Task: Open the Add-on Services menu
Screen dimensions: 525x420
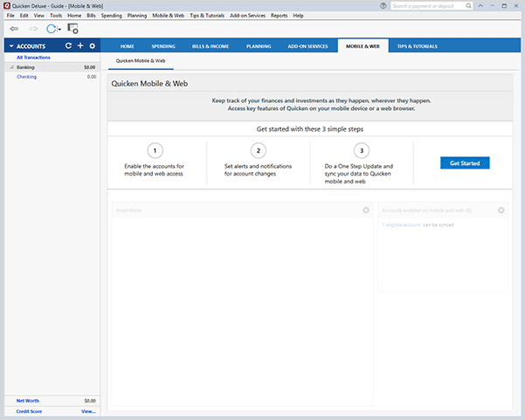Action: pyautogui.click(x=247, y=16)
